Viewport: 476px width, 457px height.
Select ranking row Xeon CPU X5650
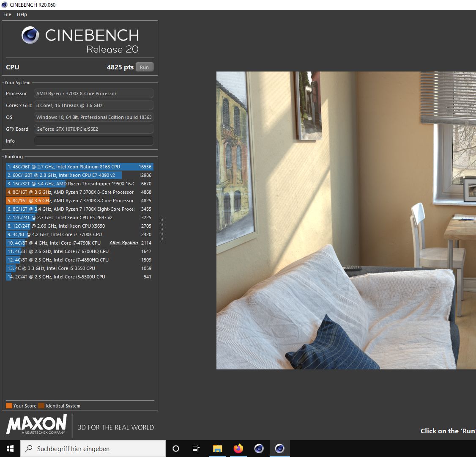coord(79,226)
